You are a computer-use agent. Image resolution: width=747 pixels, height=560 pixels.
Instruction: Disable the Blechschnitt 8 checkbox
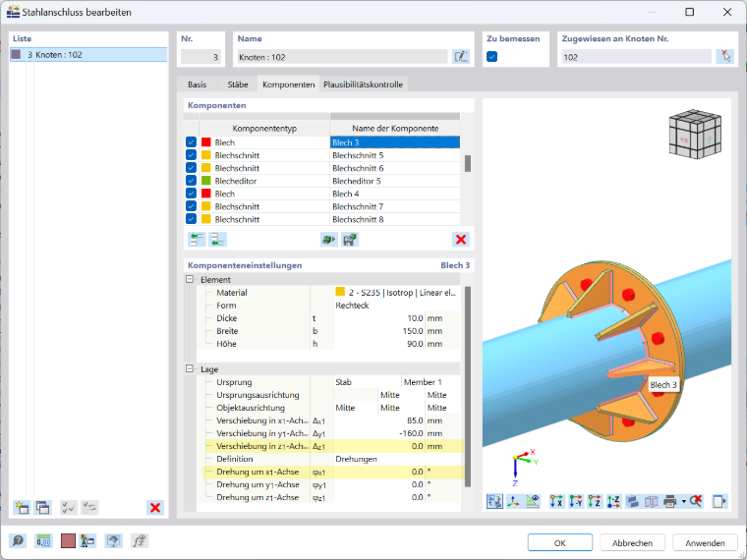[191, 219]
